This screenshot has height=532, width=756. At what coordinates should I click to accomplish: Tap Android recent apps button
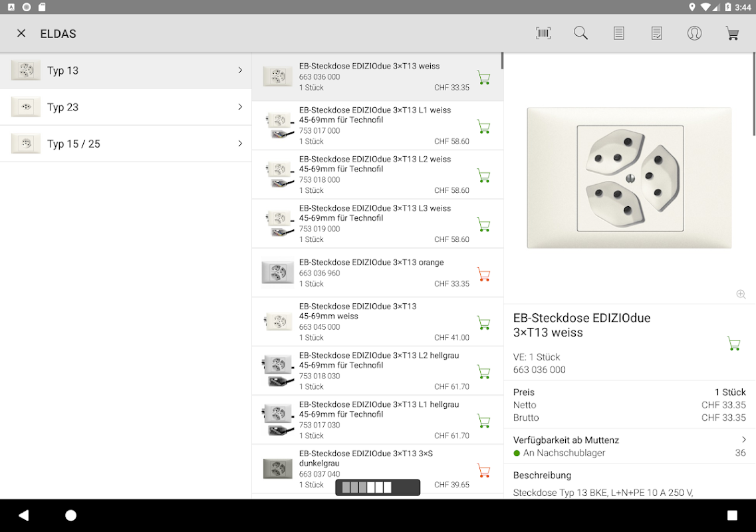click(x=732, y=515)
